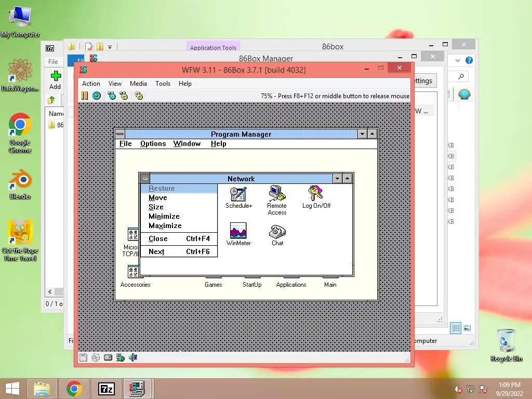Choose Close Ctrl+F4 from control menu
The image size is (532, 399).
tap(179, 238)
